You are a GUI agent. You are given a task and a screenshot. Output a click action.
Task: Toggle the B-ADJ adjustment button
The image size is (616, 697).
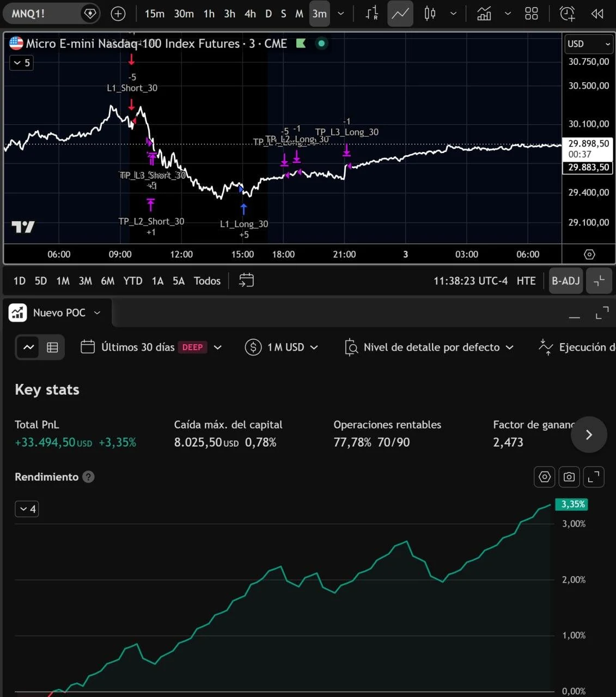pos(566,281)
